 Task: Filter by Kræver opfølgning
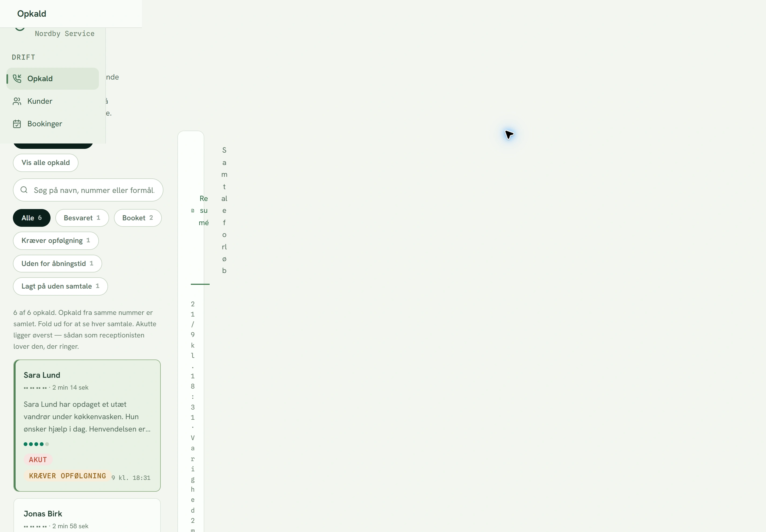click(x=56, y=241)
